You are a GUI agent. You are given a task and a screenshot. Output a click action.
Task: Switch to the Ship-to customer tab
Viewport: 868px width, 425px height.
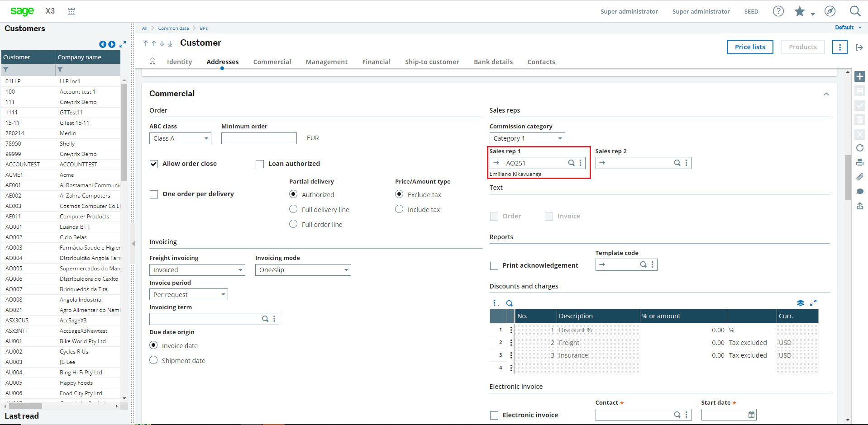coord(432,62)
